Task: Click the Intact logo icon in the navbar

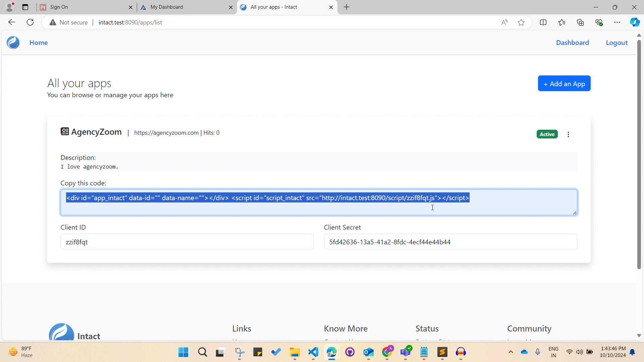Action: 13,43
